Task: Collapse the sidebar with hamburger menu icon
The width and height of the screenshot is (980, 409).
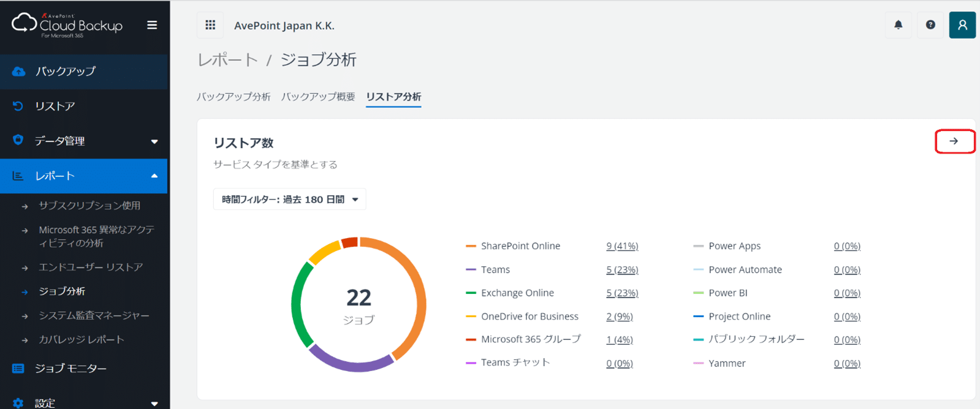Action: coord(152,25)
